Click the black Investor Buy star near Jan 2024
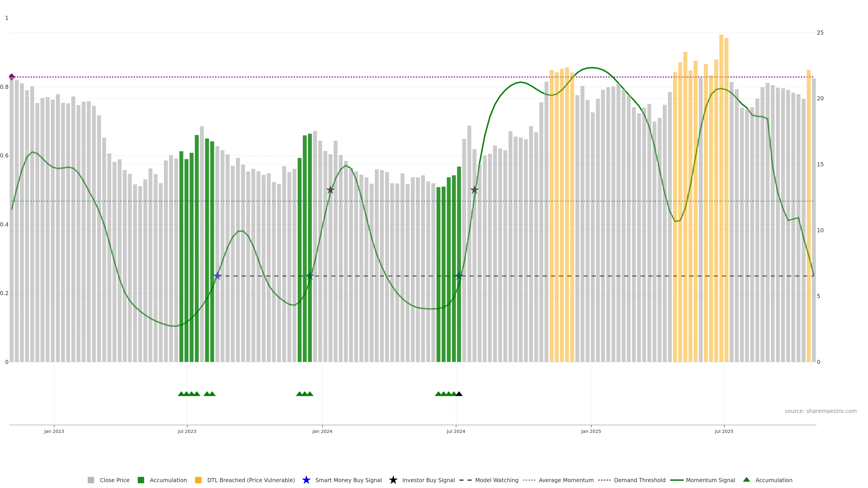 330,190
